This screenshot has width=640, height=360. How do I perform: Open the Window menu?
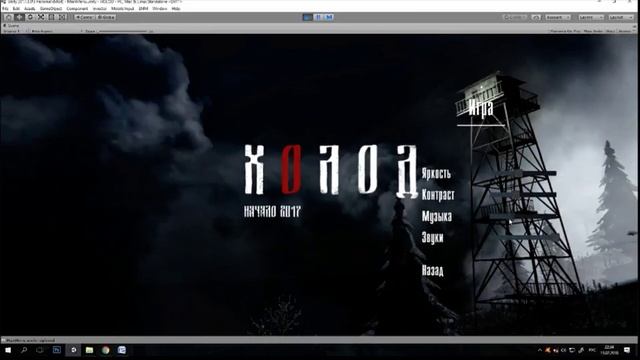coord(160,9)
